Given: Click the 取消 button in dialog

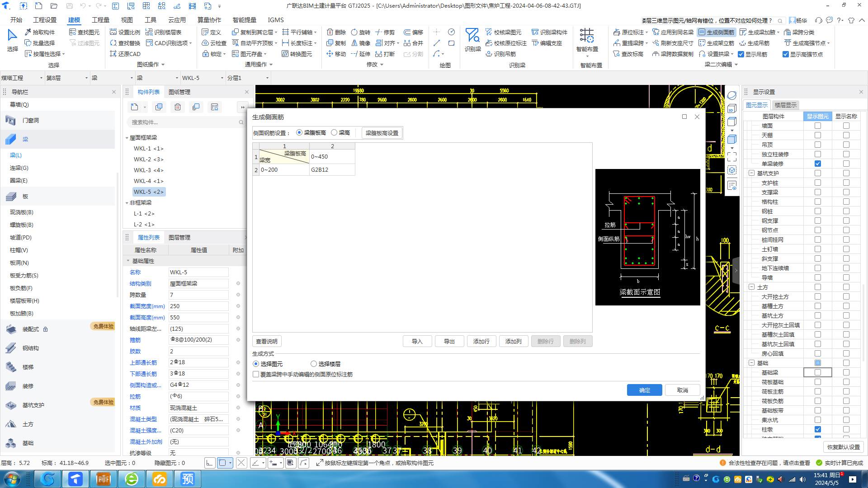Looking at the screenshot, I should point(683,390).
